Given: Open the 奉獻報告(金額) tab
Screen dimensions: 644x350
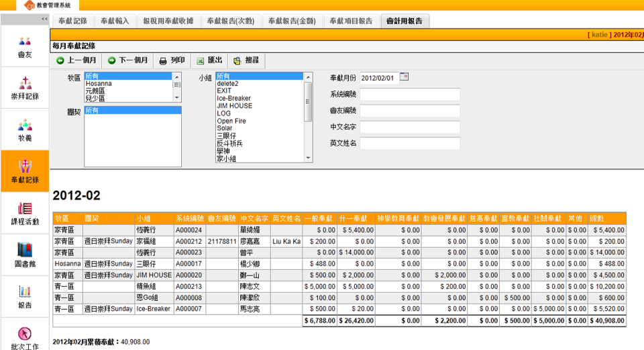Looking at the screenshot, I should tap(292, 21).
